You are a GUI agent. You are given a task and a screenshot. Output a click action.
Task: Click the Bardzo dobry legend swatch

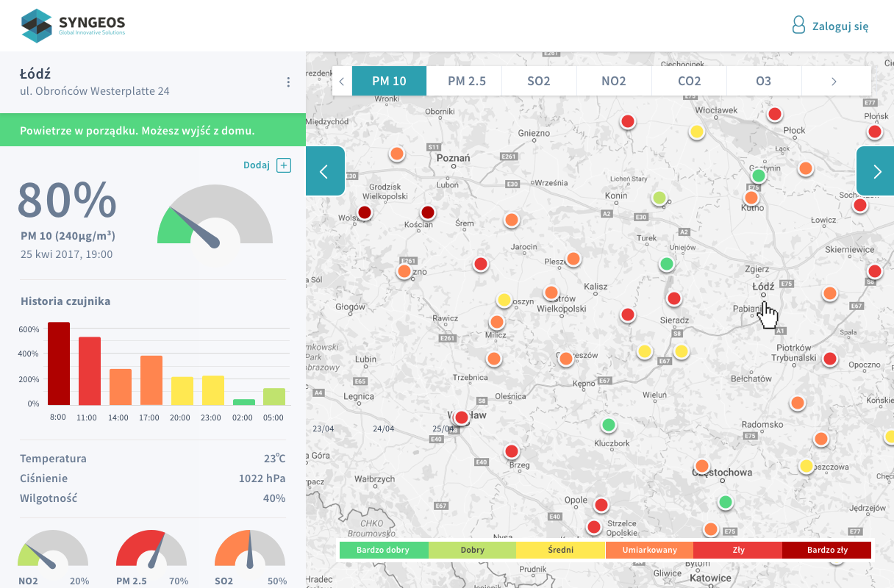382,550
